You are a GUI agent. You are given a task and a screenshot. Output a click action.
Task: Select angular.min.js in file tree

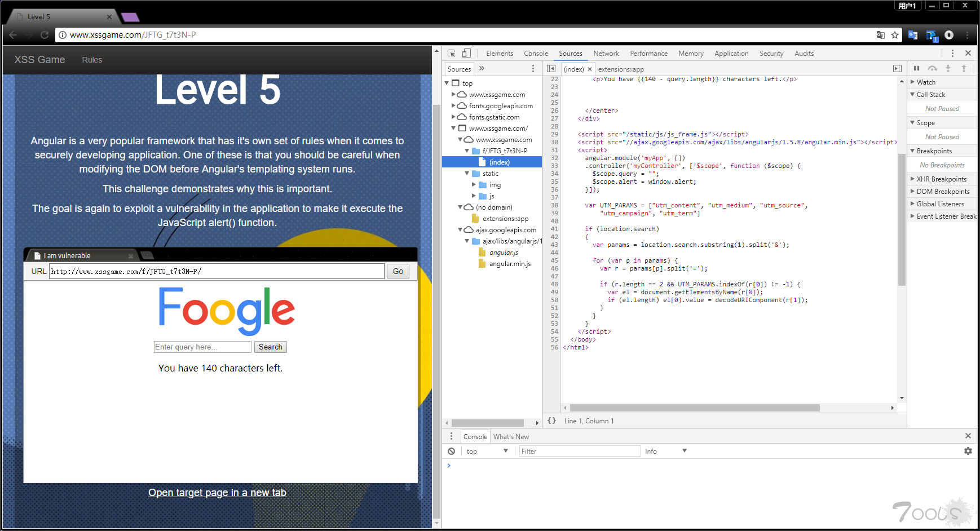pyautogui.click(x=510, y=264)
